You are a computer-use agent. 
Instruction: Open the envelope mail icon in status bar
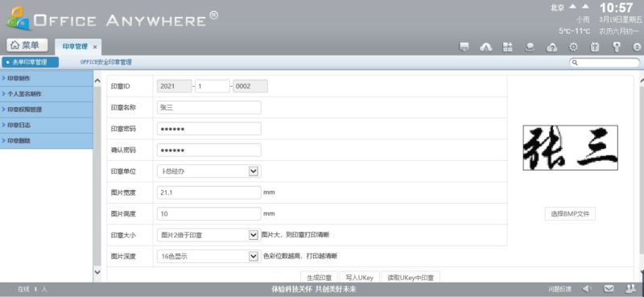[609, 289]
